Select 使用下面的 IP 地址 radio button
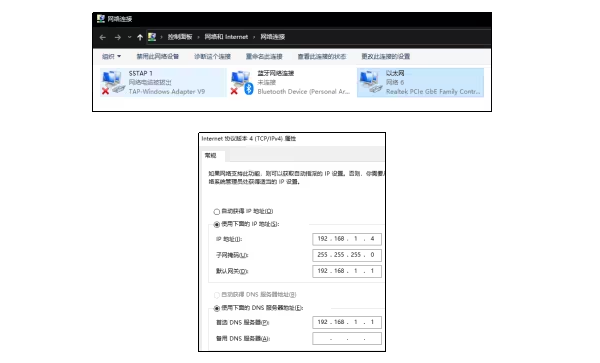600x363 pixels. pyautogui.click(x=217, y=225)
